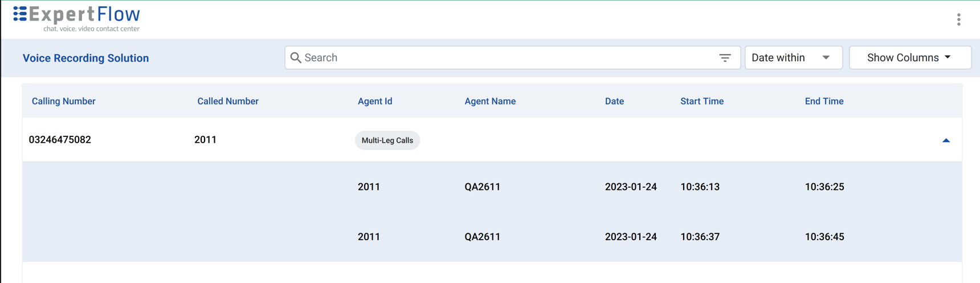Screen dimensions: 980x283
Task: Click the Multi-Leg Calls badge
Action: point(387,140)
